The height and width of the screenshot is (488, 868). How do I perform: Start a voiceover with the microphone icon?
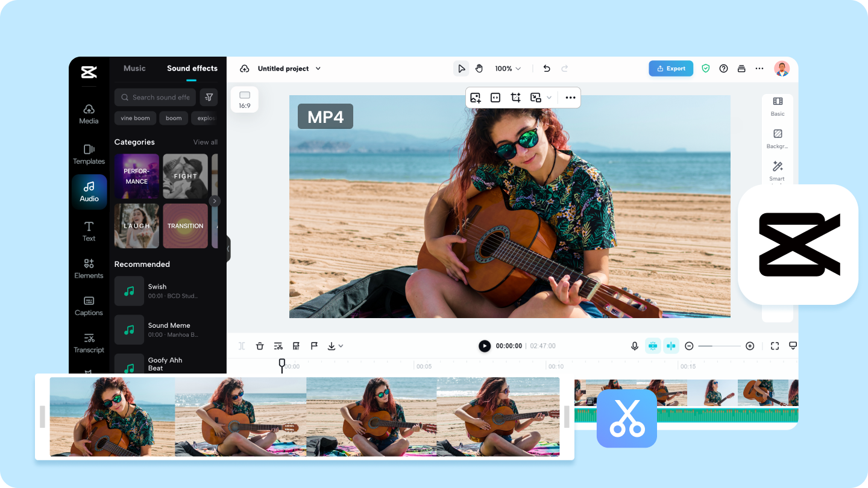click(634, 346)
